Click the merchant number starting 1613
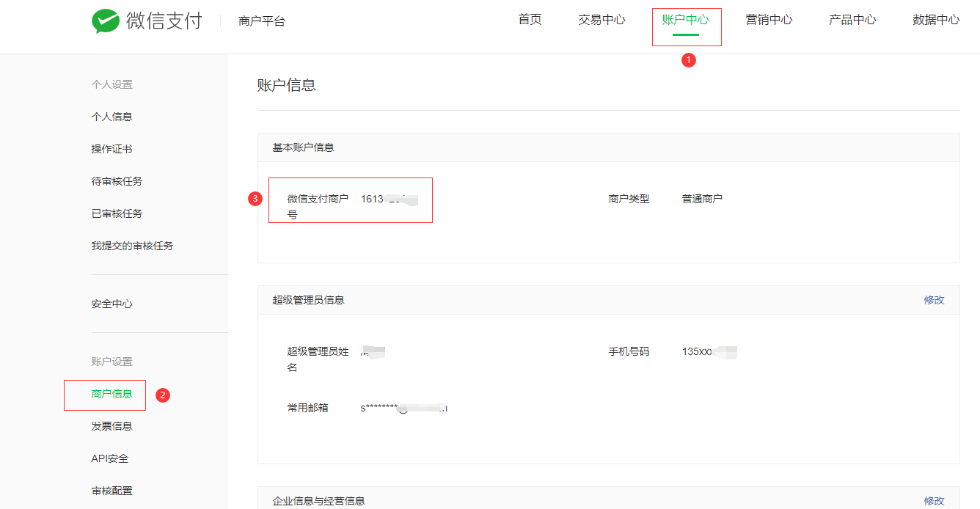Screen dimensions: 980x509 tap(389, 199)
